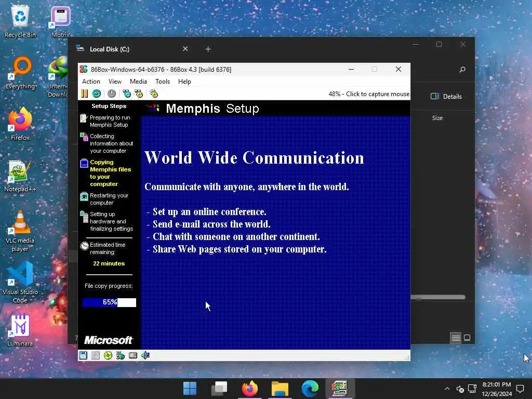Open the Tools menu in 86Box
Viewport: 532px width, 399px height.
[163, 82]
